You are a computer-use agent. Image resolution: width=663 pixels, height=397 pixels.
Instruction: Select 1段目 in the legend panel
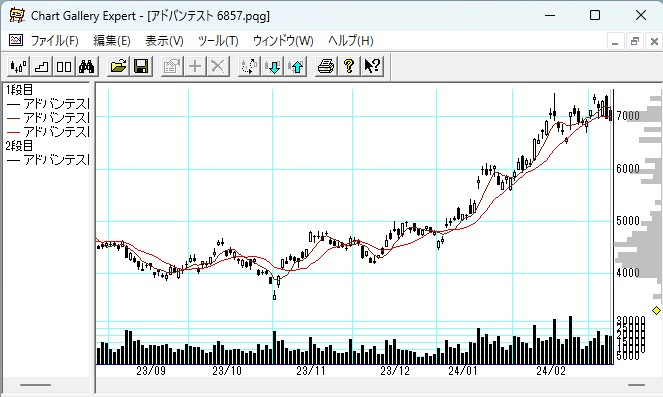coord(19,90)
